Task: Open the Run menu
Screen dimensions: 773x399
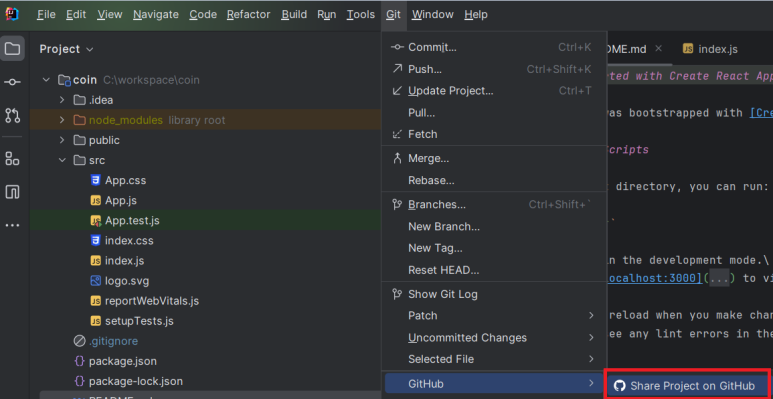Action: coord(326,14)
